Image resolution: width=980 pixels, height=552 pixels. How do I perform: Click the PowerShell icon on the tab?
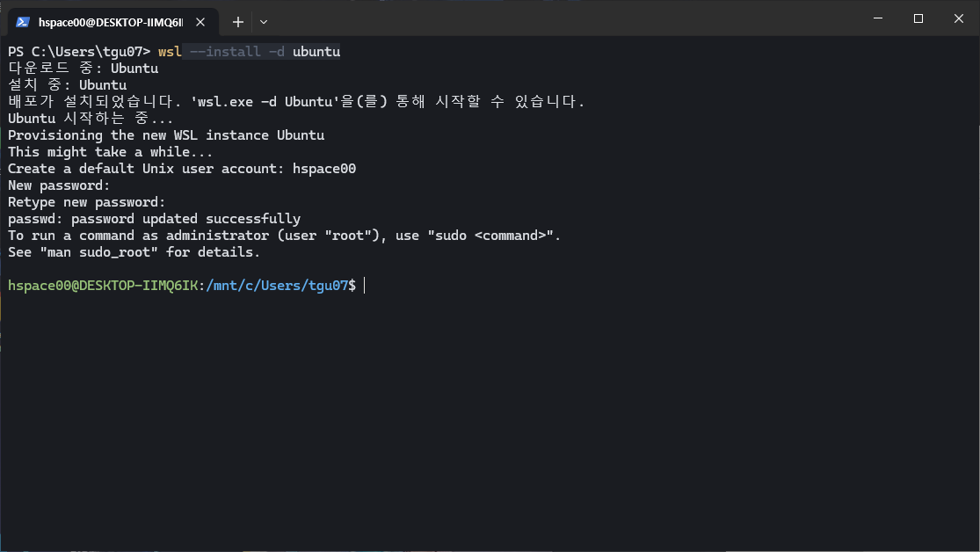click(23, 21)
